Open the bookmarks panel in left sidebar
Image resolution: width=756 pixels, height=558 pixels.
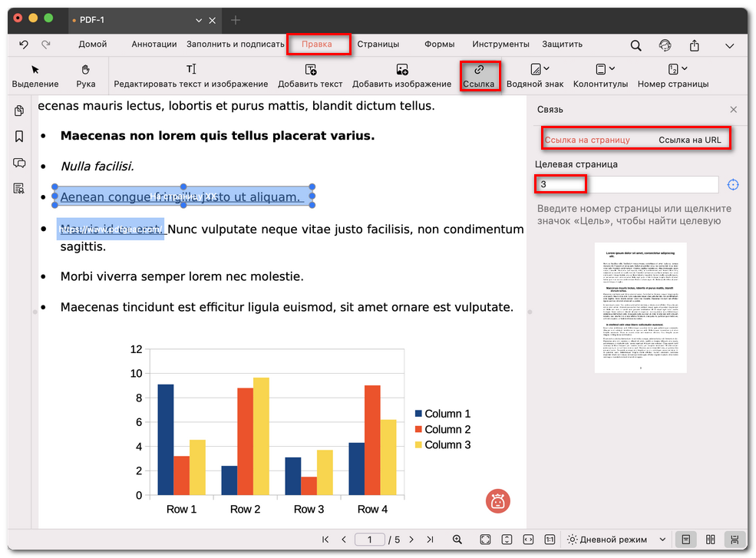tap(19, 137)
